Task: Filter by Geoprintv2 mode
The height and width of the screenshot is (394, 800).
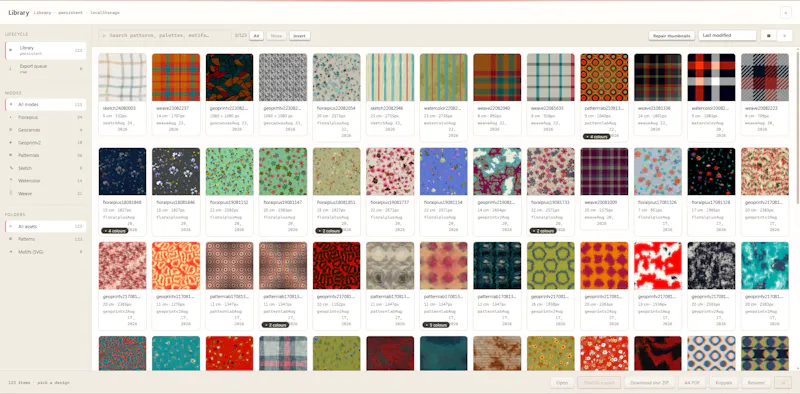Action: (x=45, y=143)
